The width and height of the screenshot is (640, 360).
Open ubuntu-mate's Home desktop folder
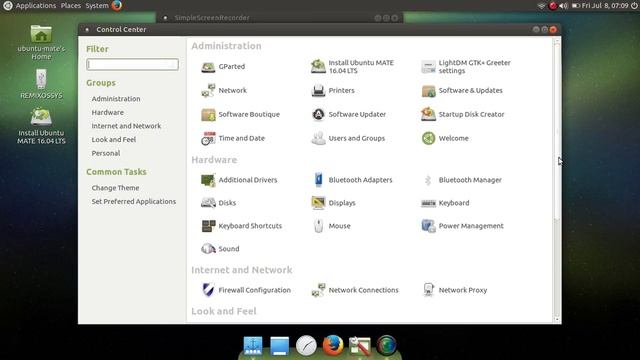coord(41,43)
